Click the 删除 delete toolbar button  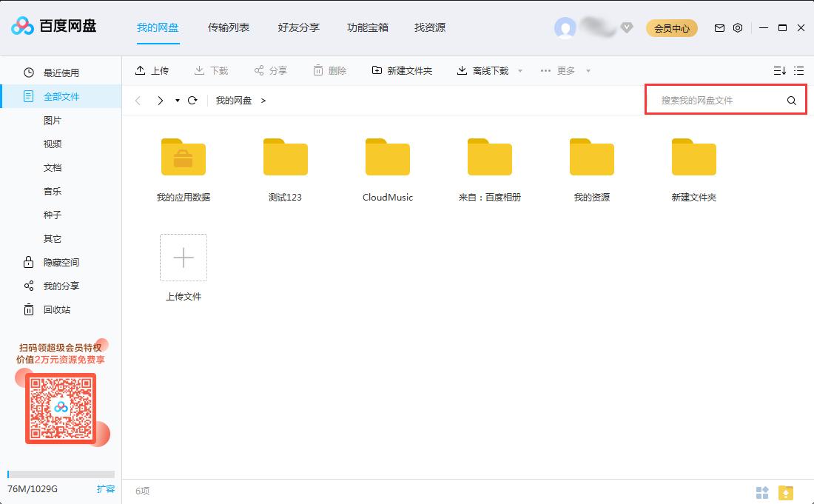[329, 70]
